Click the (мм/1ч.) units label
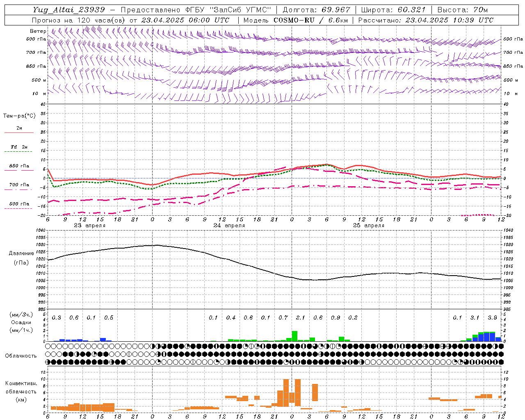Viewport: 525px width, 420px height. pyautogui.click(x=21, y=330)
